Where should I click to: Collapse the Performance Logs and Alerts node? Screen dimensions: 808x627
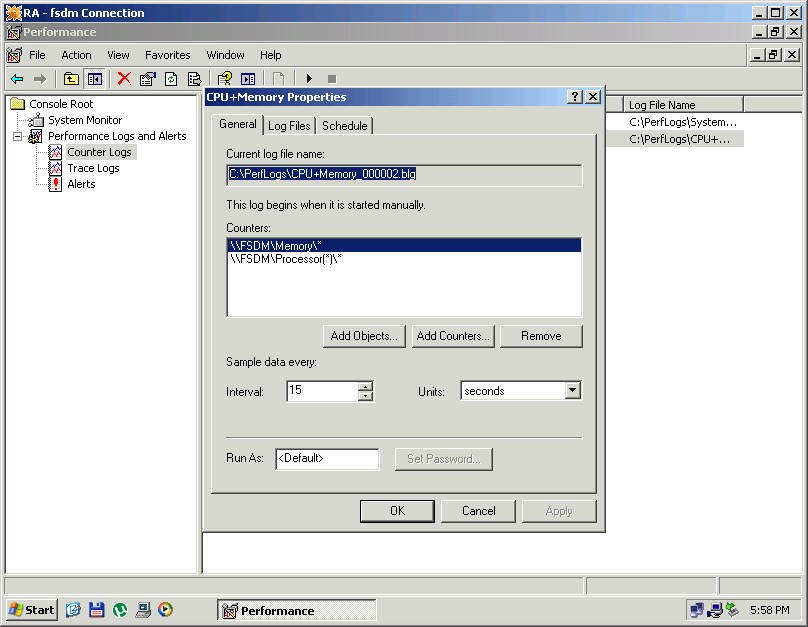click(18, 136)
